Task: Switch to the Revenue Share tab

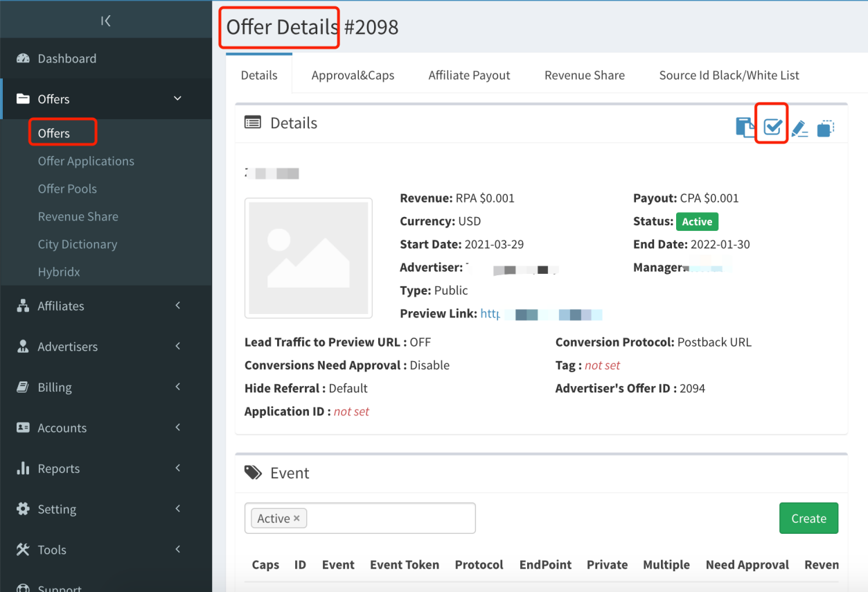Action: point(585,75)
